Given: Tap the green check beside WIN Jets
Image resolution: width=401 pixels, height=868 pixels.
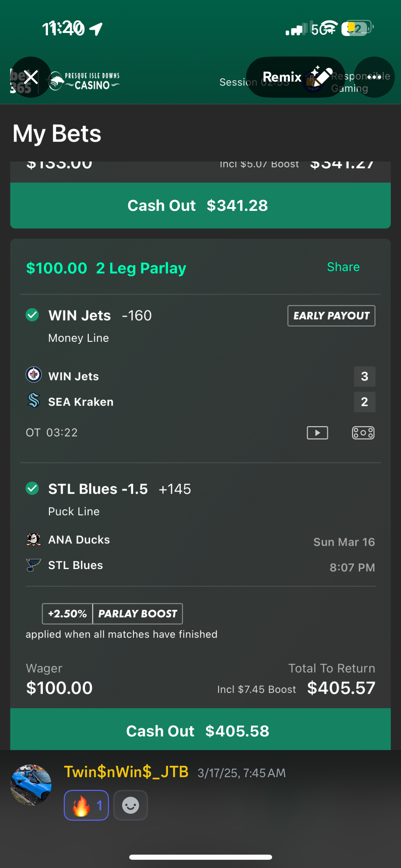Looking at the screenshot, I should [32, 315].
